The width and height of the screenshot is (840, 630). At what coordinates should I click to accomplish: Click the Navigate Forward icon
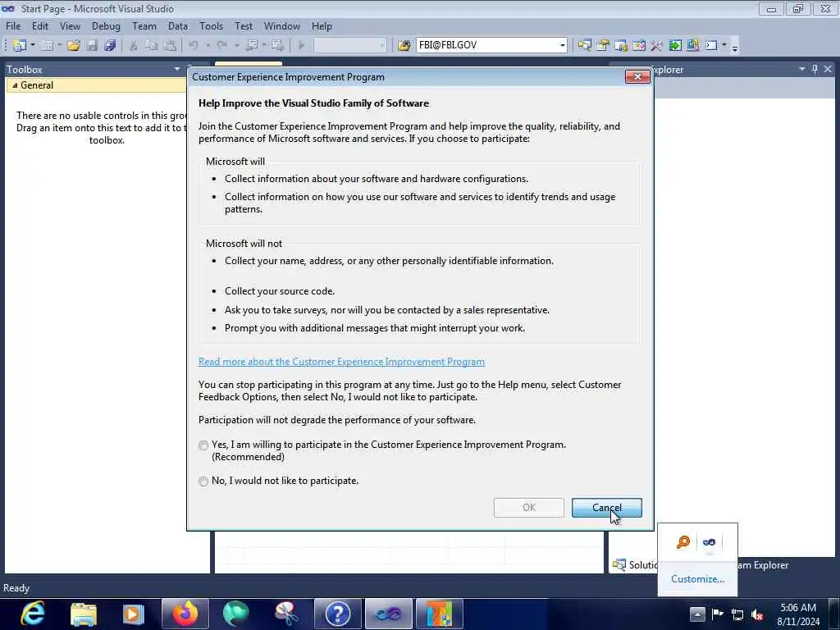(x=277, y=46)
